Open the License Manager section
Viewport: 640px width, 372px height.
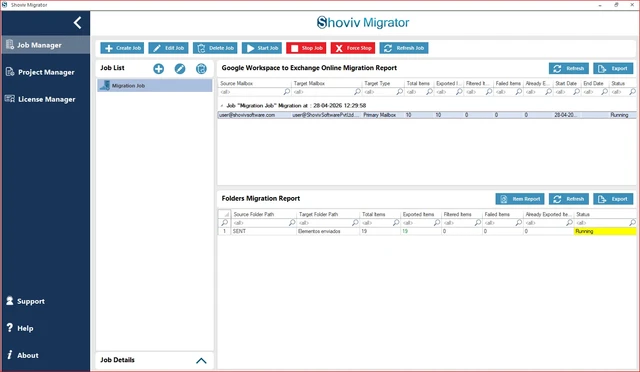tap(45, 99)
